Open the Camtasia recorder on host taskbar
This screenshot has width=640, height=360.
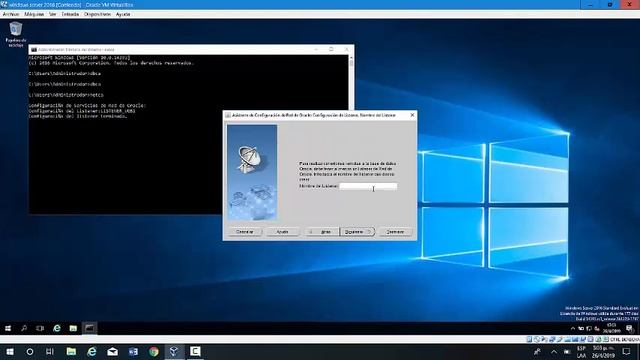[x=195, y=351]
